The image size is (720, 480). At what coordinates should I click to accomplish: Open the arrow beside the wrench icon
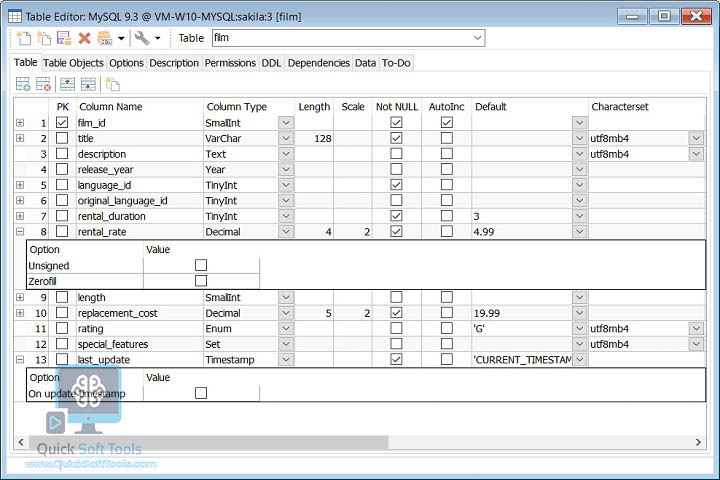(158, 38)
